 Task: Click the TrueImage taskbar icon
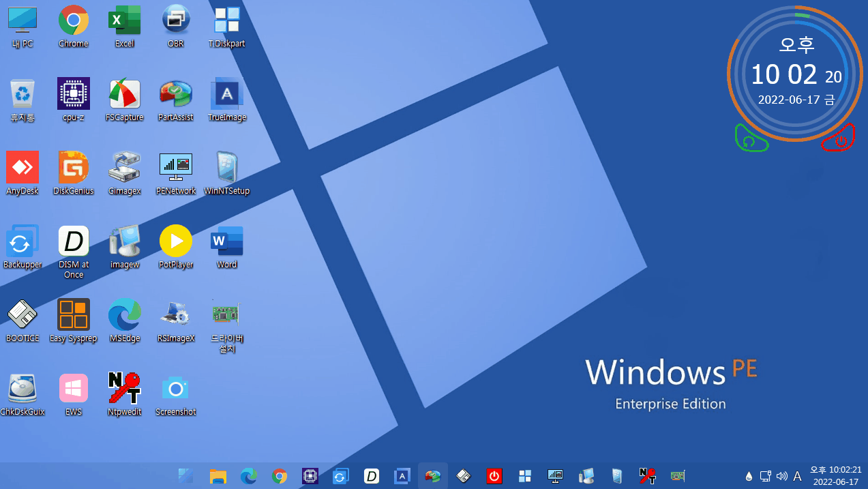pyautogui.click(x=402, y=476)
